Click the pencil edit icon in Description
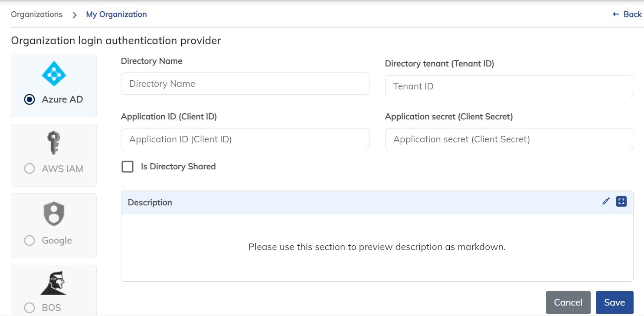644x316 pixels. [606, 201]
